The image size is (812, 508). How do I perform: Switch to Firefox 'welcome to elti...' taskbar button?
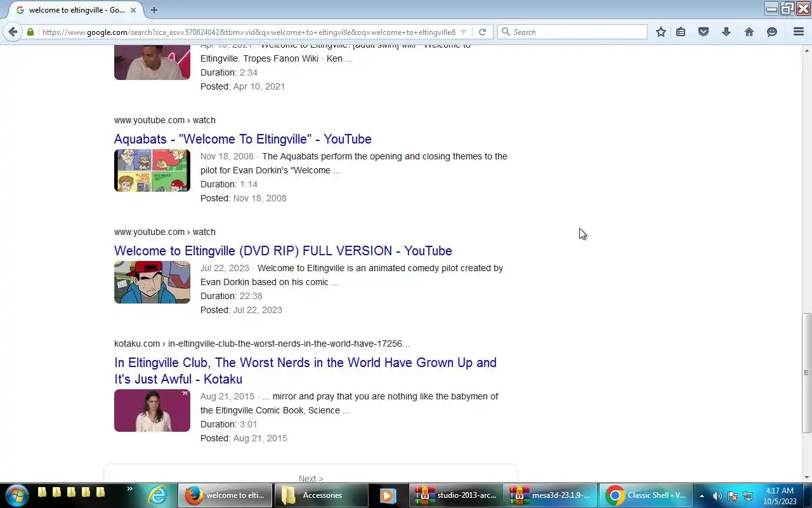coord(225,495)
